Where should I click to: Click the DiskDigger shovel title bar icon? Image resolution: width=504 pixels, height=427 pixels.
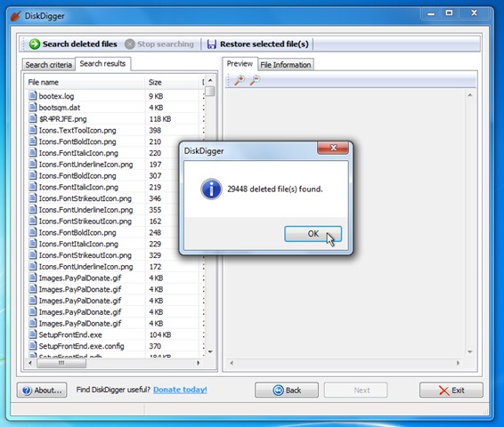click(16, 16)
